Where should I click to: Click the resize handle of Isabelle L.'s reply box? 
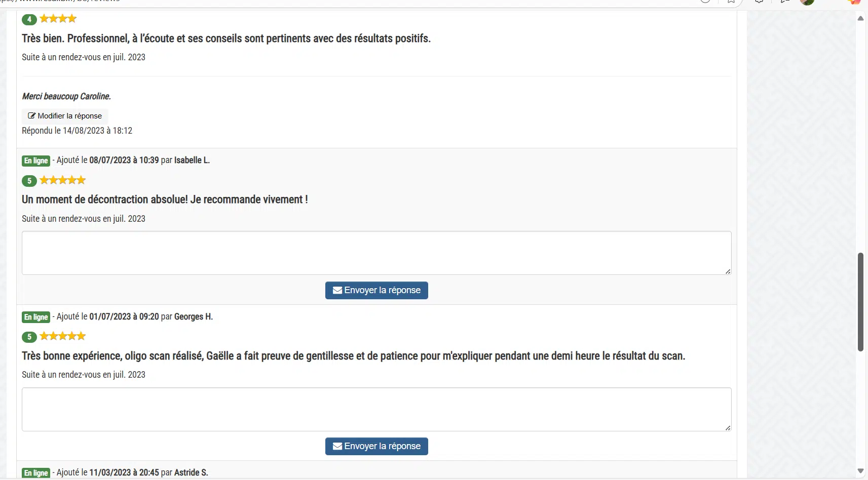click(728, 272)
